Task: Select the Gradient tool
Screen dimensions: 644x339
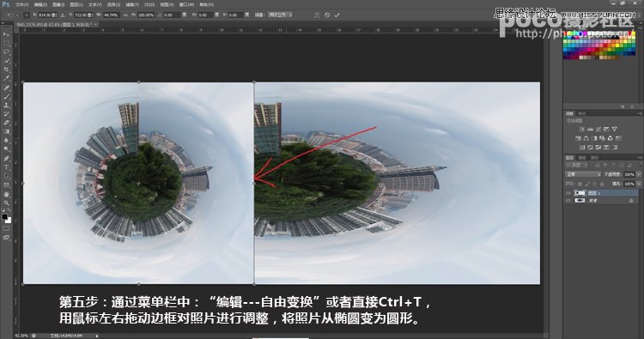Action: [x=6, y=131]
